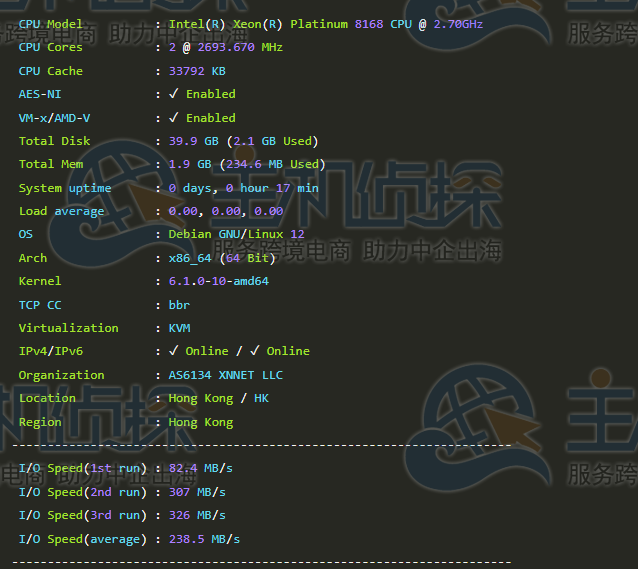Click the Load average label
The width and height of the screenshot is (638, 569).
point(61,211)
